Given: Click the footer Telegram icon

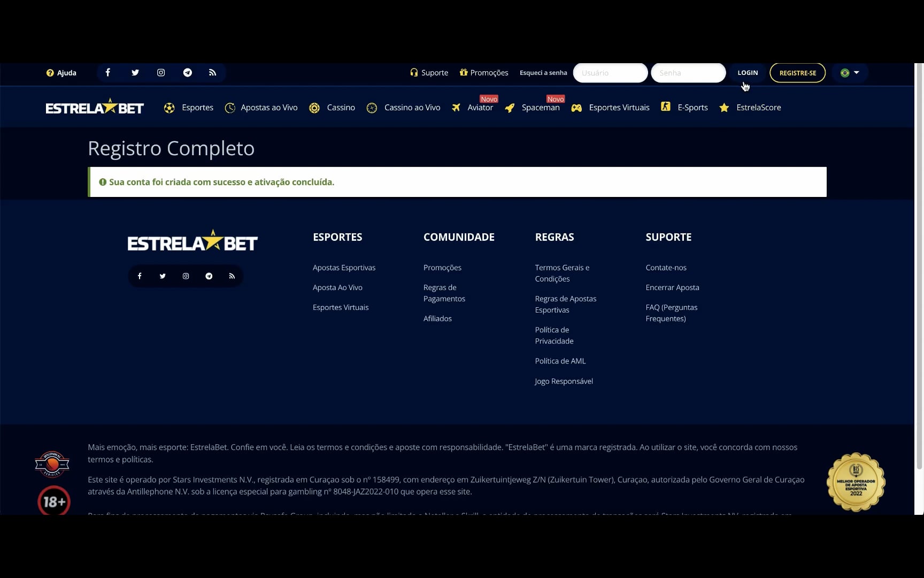Looking at the screenshot, I should (x=209, y=276).
